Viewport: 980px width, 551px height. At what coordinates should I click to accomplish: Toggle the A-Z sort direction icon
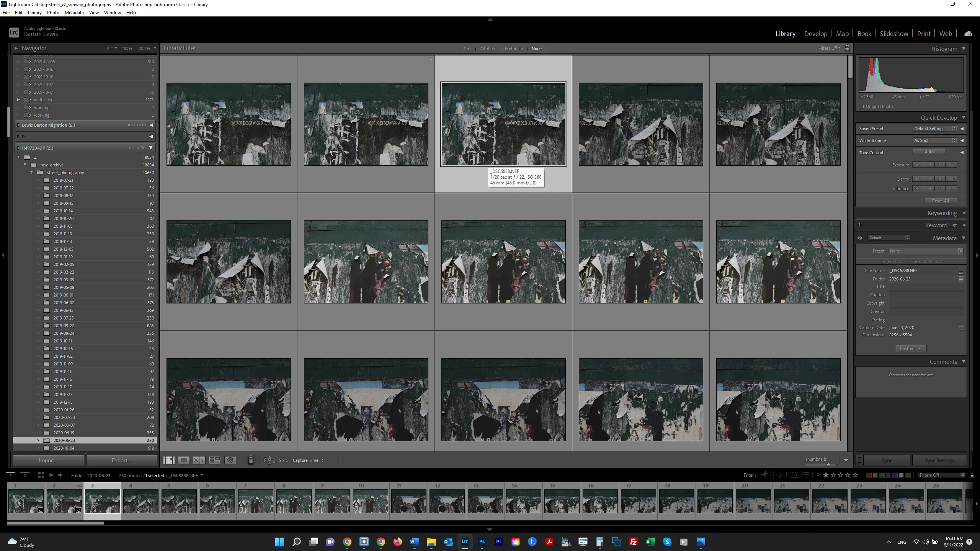click(269, 460)
